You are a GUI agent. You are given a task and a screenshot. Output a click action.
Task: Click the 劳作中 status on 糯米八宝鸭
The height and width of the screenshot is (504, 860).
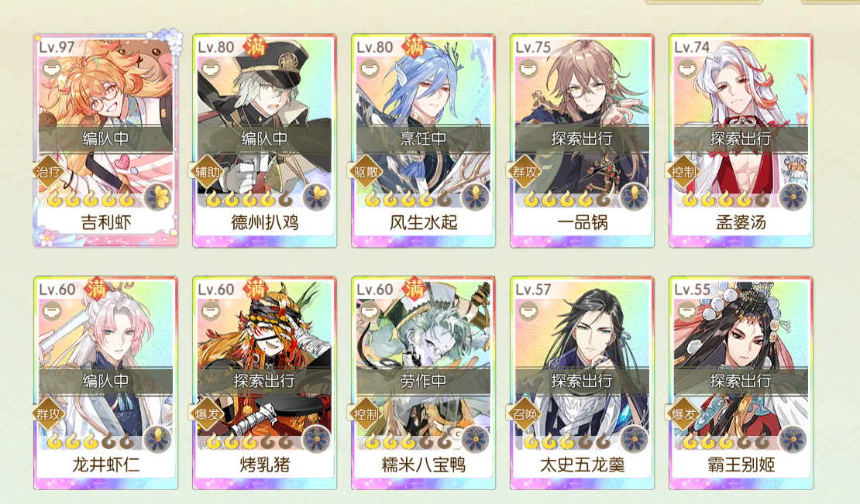(x=423, y=381)
